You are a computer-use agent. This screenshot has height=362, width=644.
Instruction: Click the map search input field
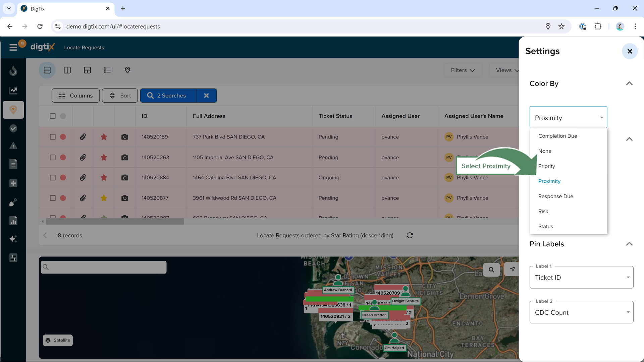coord(104,267)
